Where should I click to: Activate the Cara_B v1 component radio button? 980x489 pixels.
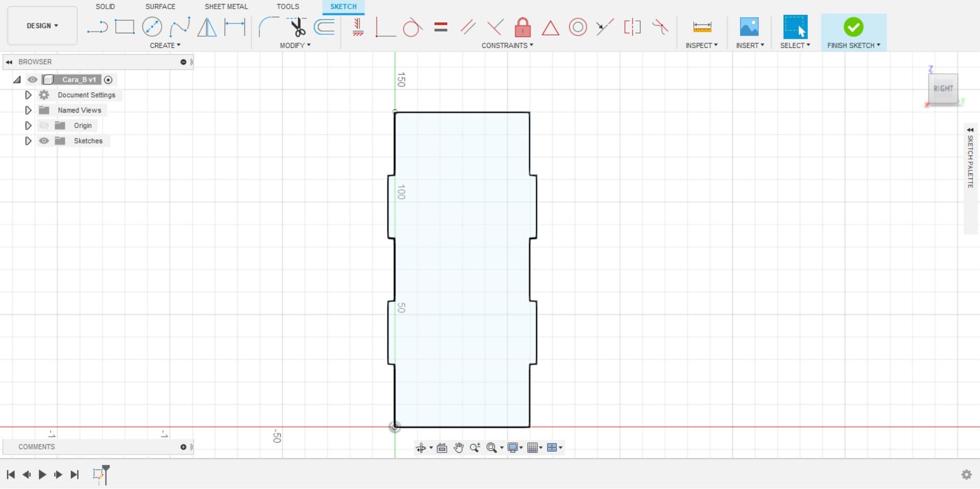coord(108,80)
